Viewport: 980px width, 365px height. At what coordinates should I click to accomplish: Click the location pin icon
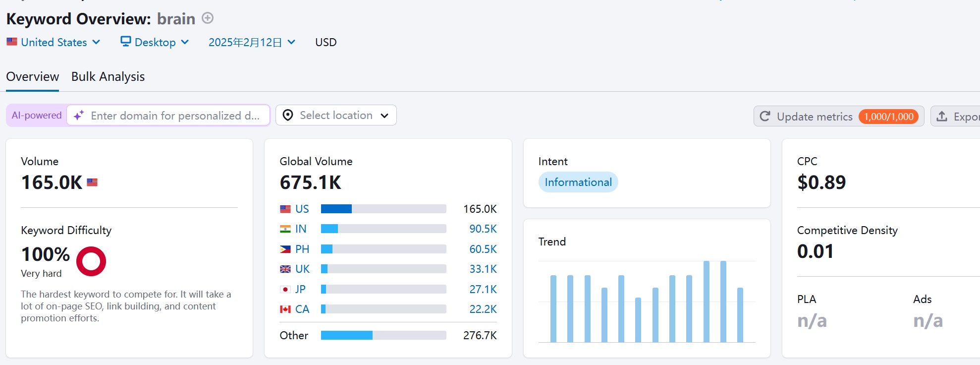[x=287, y=115]
